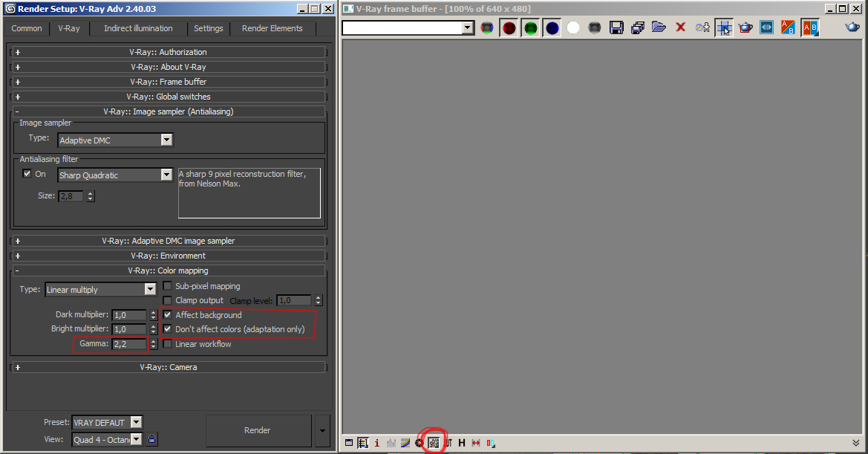Click the blue link PdPlayer icon
The height and width of the screenshot is (454, 868).
[x=767, y=27]
